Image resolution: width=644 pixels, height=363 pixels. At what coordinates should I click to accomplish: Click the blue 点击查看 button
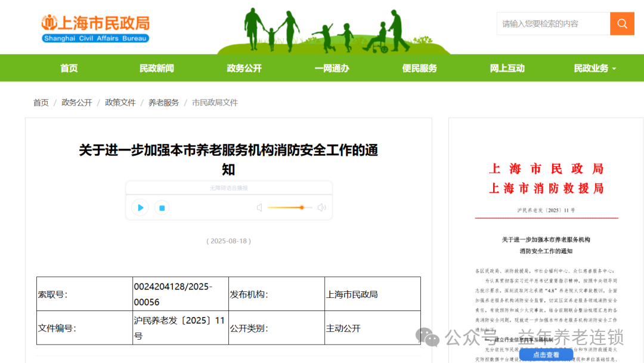pyautogui.click(x=546, y=355)
